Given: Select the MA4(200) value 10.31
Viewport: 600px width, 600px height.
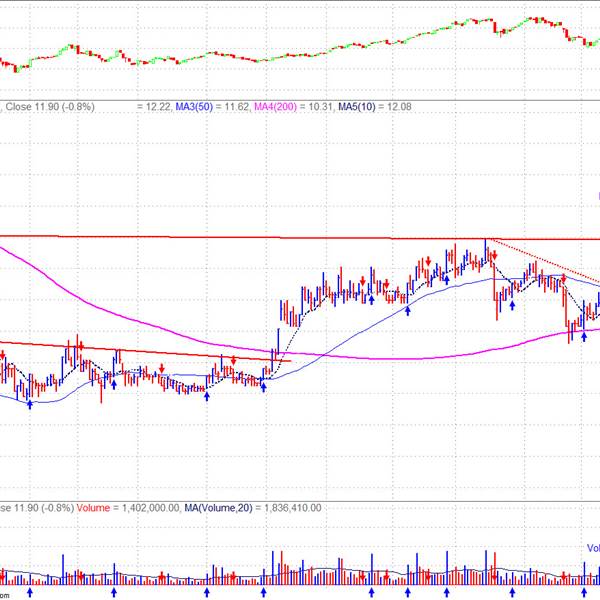Looking at the screenshot, I should tap(320, 107).
